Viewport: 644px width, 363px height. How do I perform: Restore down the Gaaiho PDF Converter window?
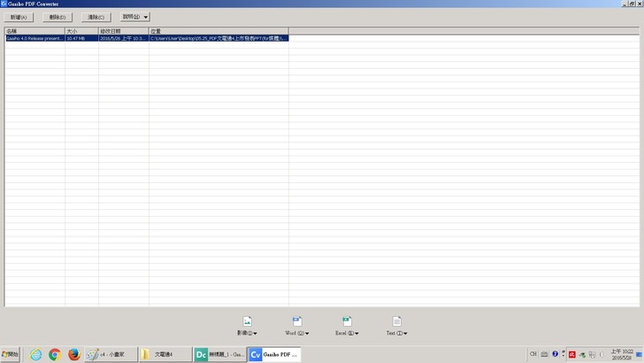click(x=632, y=4)
